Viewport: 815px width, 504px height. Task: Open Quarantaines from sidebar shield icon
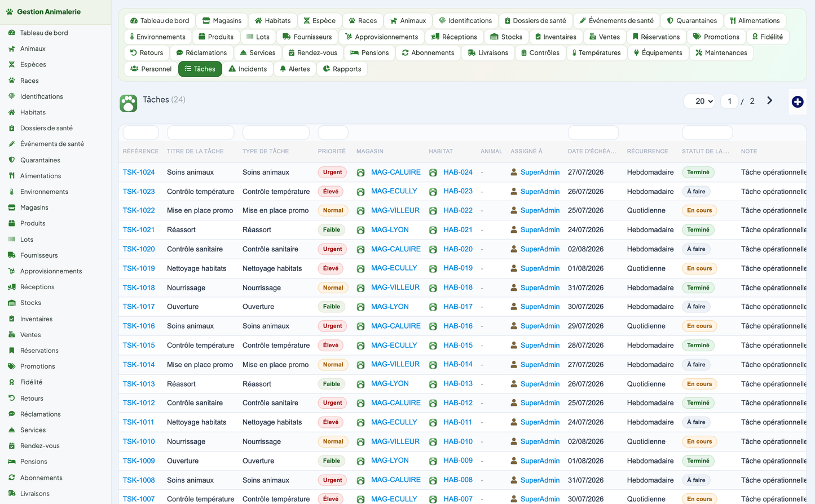[12, 160]
